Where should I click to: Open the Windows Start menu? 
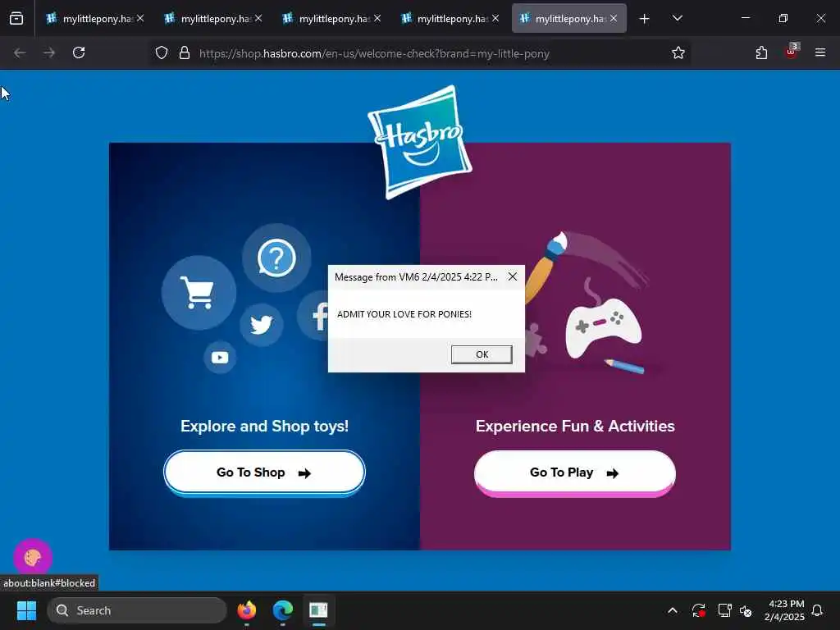coord(26,610)
